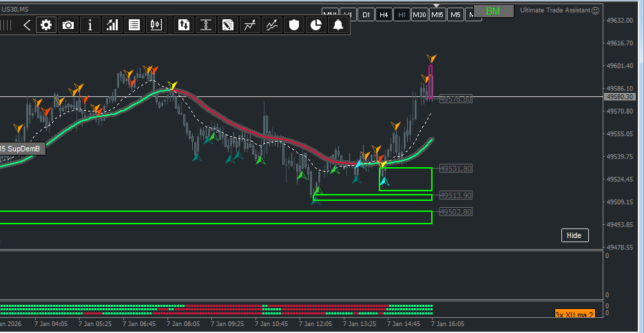Click the 7 Jan 04:05 time label

click(51, 324)
